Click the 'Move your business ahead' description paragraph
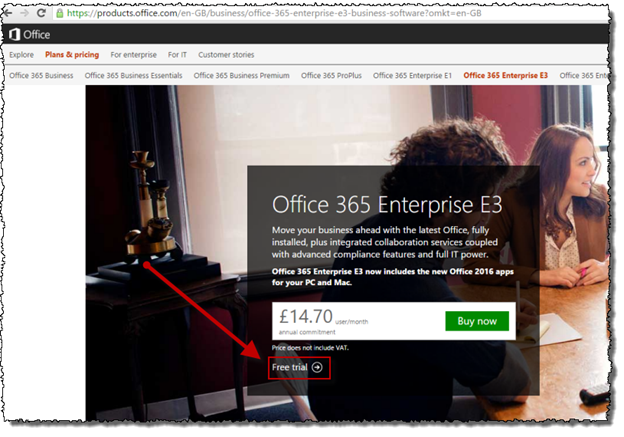The image size is (624, 437). coord(385,242)
